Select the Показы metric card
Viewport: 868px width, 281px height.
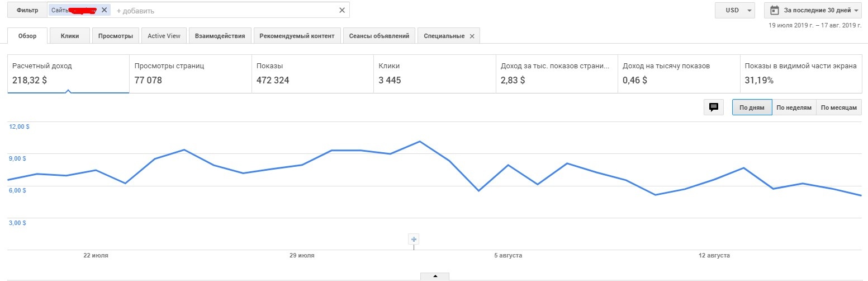click(312, 73)
